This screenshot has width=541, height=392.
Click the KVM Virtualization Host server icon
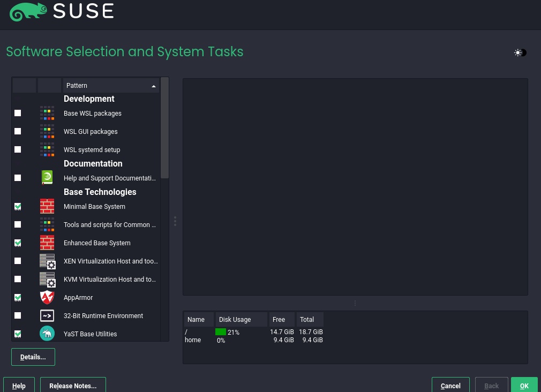coord(48,280)
